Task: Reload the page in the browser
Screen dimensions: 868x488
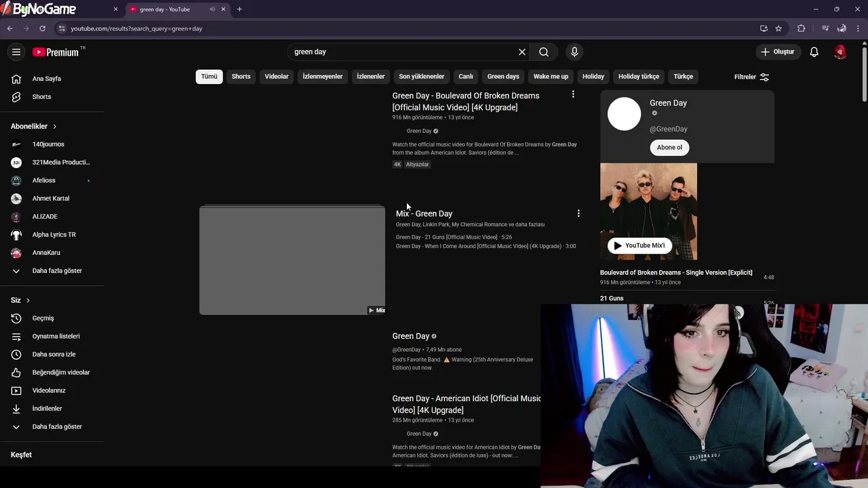Action: [42, 28]
